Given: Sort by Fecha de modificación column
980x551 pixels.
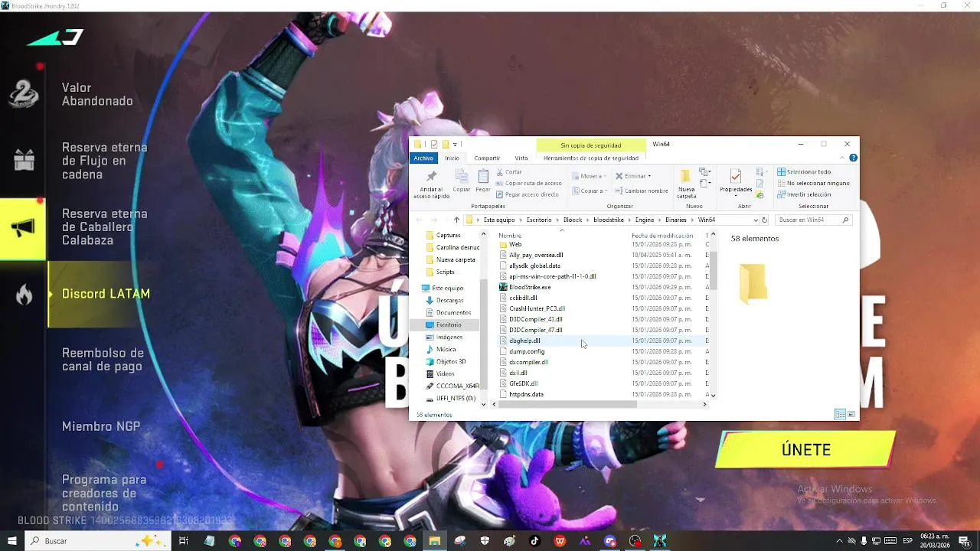Looking at the screenshot, I should pyautogui.click(x=662, y=235).
